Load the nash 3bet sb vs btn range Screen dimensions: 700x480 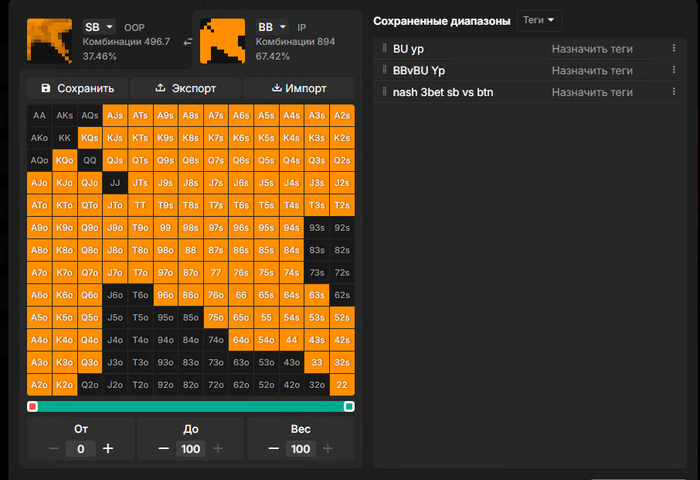pyautogui.click(x=443, y=92)
